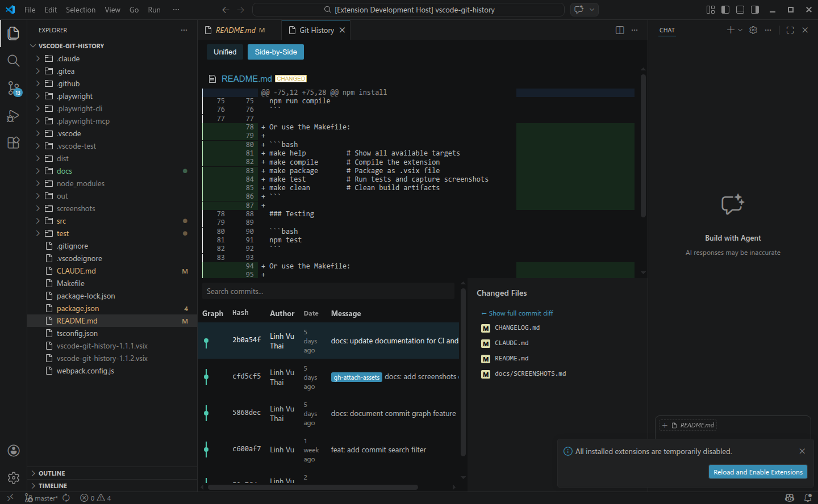The image size is (818, 504).
Task: Open the File menu
Action: tap(30, 10)
